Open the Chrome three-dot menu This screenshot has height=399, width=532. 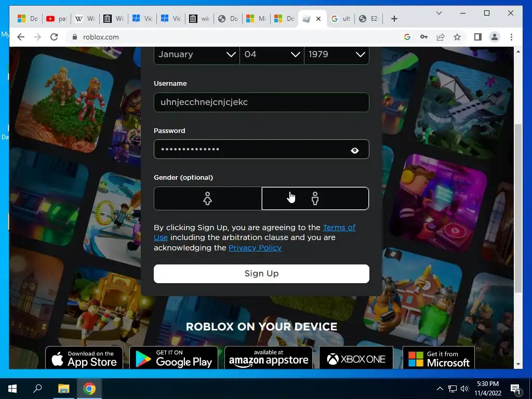[511, 37]
